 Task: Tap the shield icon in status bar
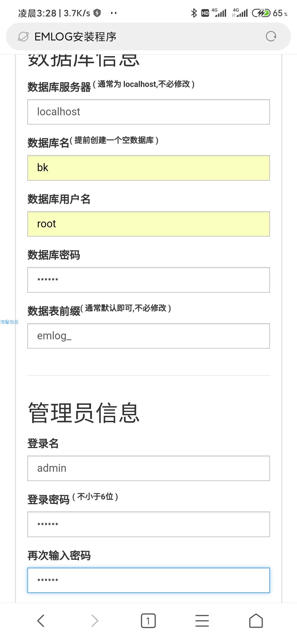click(x=97, y=13)
